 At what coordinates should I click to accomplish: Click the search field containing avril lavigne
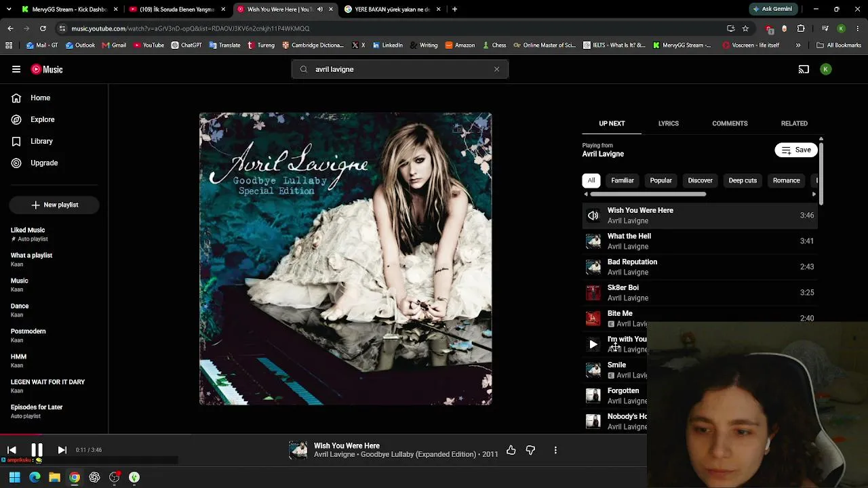coord(400,69)
